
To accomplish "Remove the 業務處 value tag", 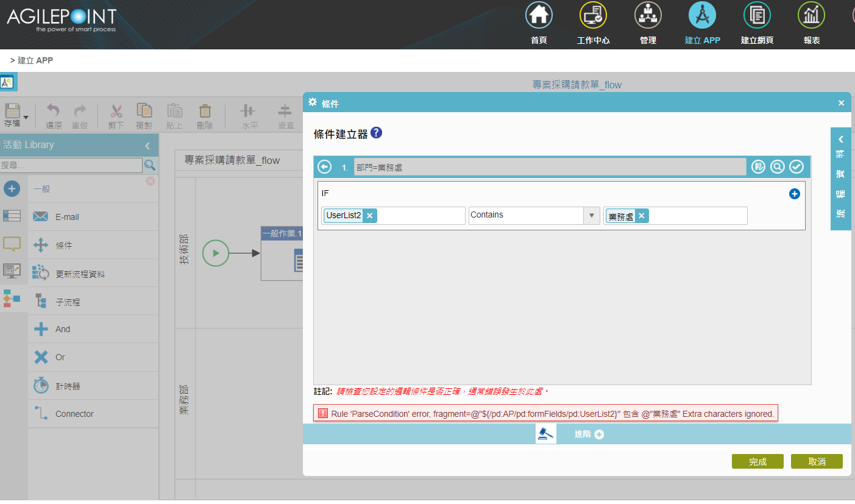I will 641,216.
